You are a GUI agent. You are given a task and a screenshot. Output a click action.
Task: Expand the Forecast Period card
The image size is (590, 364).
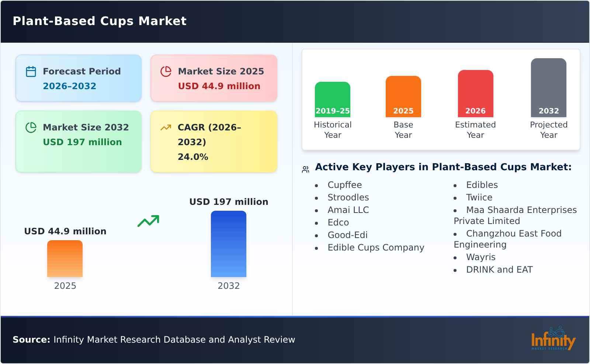tap(78, 78)
